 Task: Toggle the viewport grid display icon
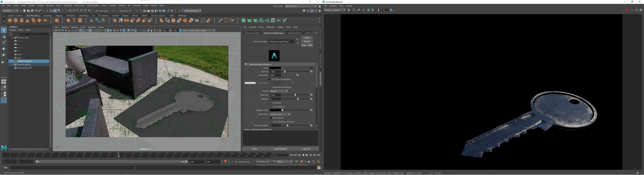[x=80, y=31]
